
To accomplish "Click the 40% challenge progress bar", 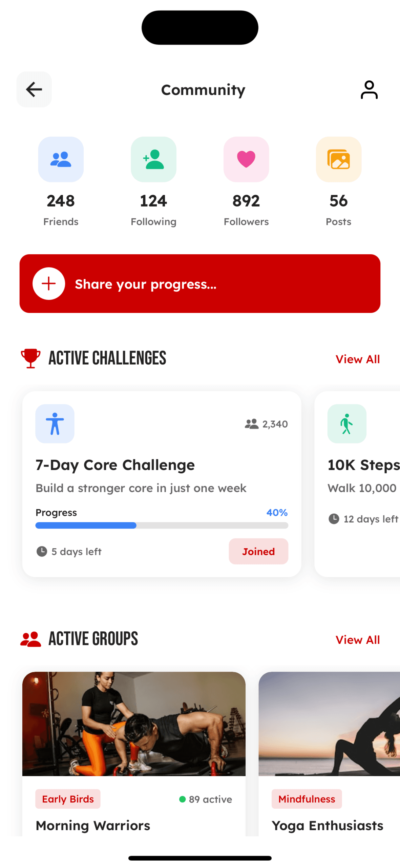I will point(162,525).
